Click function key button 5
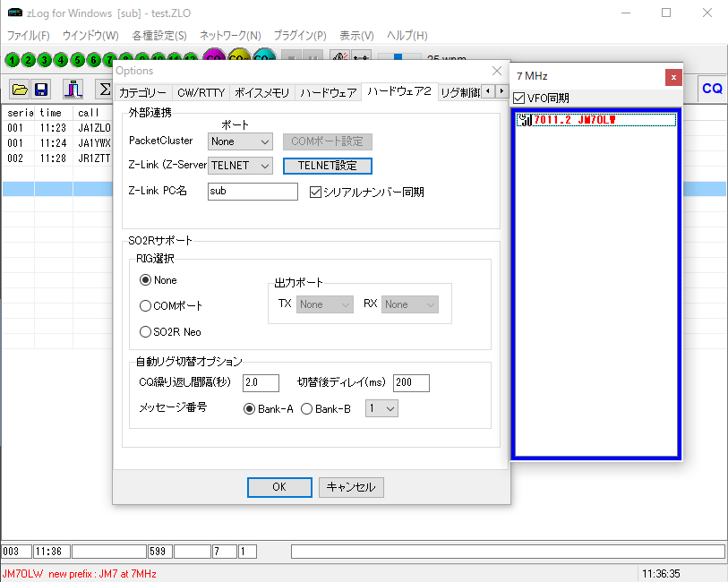 pyautogui.click(x=78, y=60)
